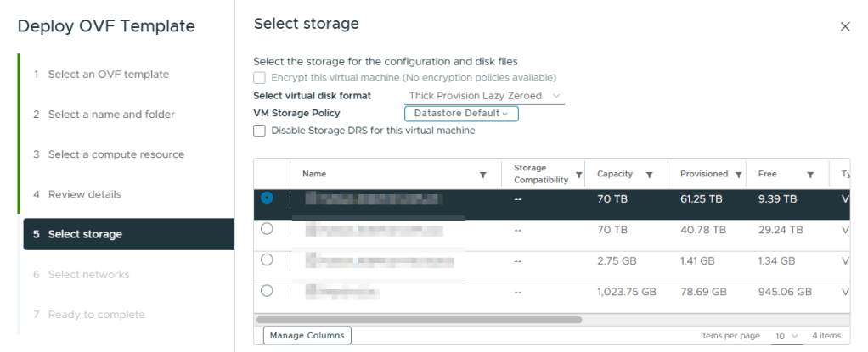Open the virtual disk format dropdown
Screen dimensions: 868x352
(x=486, y=97)
